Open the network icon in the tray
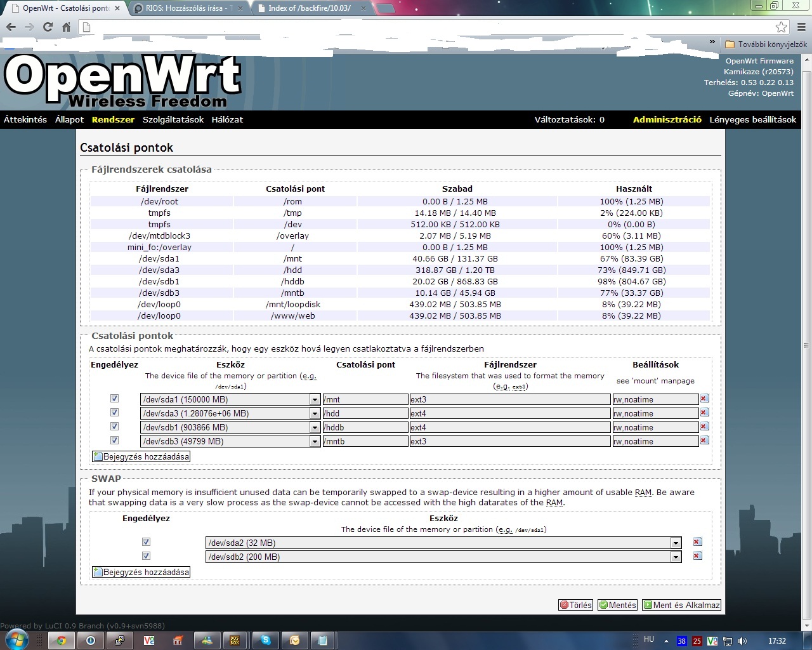This screenshot has width=812, height=650. (x=728, y=641)
